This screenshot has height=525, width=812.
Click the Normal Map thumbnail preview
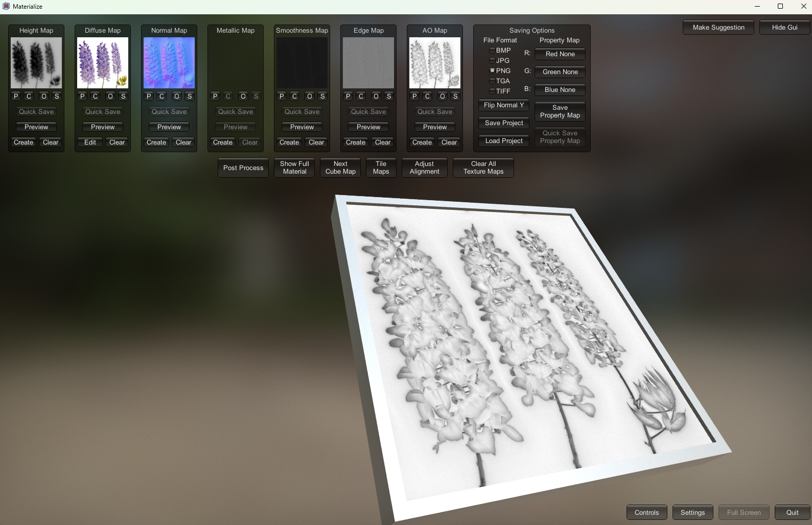point(169,63)
